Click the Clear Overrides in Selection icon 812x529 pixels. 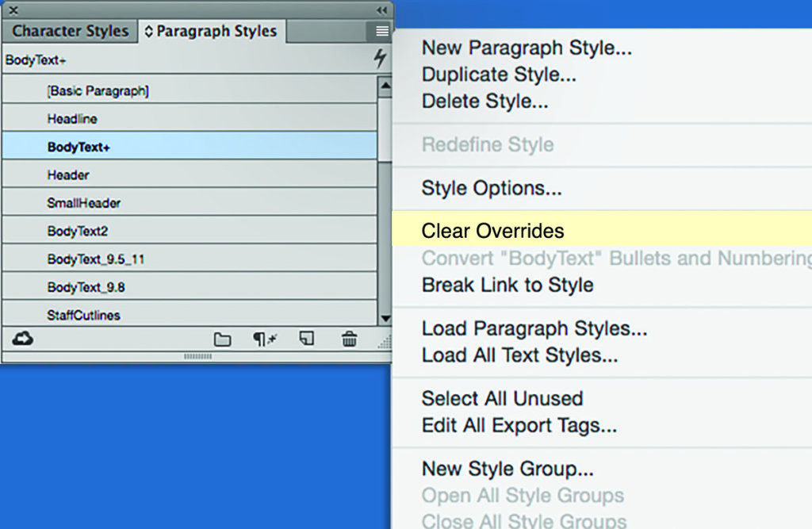[x=265, y=339]
